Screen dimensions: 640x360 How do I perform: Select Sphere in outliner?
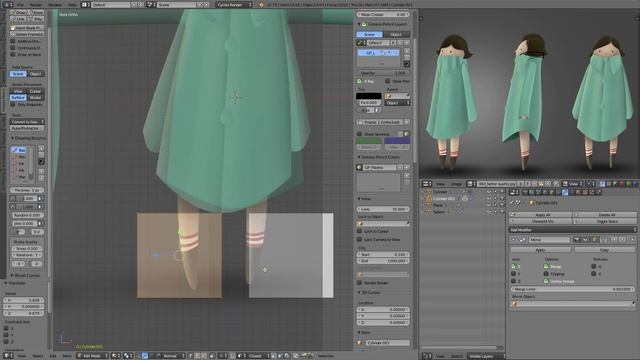439,212
